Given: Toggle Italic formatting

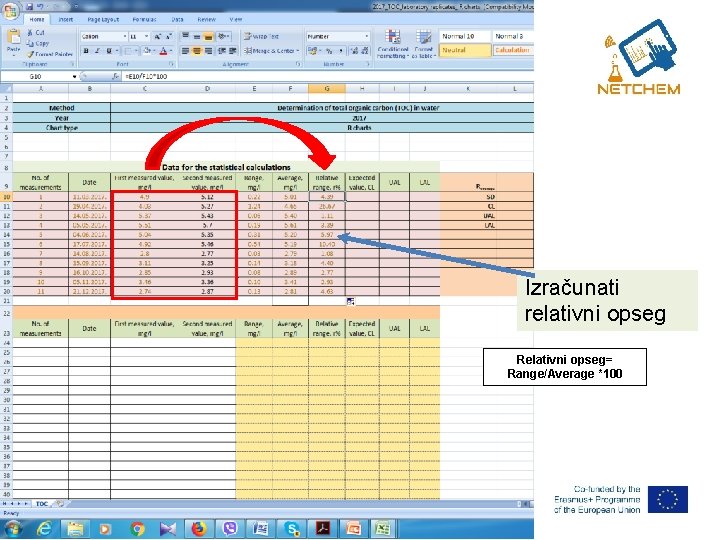Looking at the screenshot, I should (x=97, y=51).
